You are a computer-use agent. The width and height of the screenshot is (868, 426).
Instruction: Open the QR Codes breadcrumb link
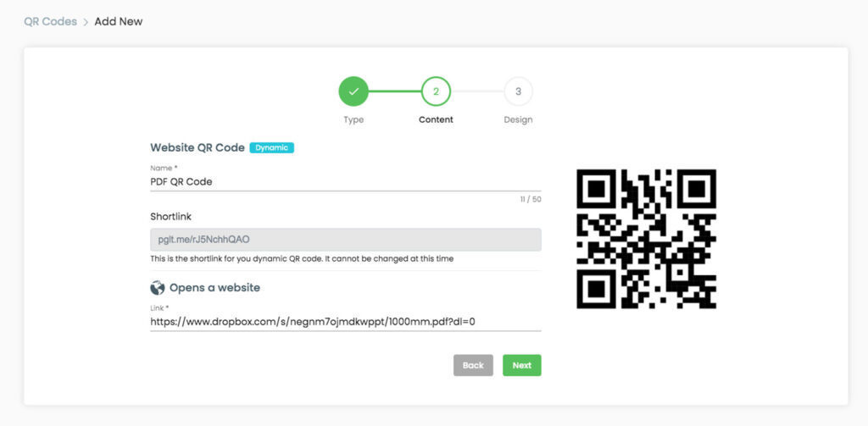point(50,22)
